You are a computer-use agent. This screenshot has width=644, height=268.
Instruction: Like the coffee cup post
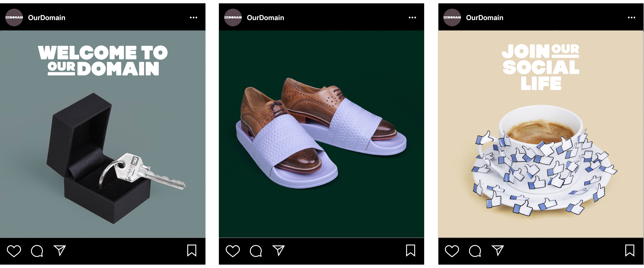pos(452,251)
